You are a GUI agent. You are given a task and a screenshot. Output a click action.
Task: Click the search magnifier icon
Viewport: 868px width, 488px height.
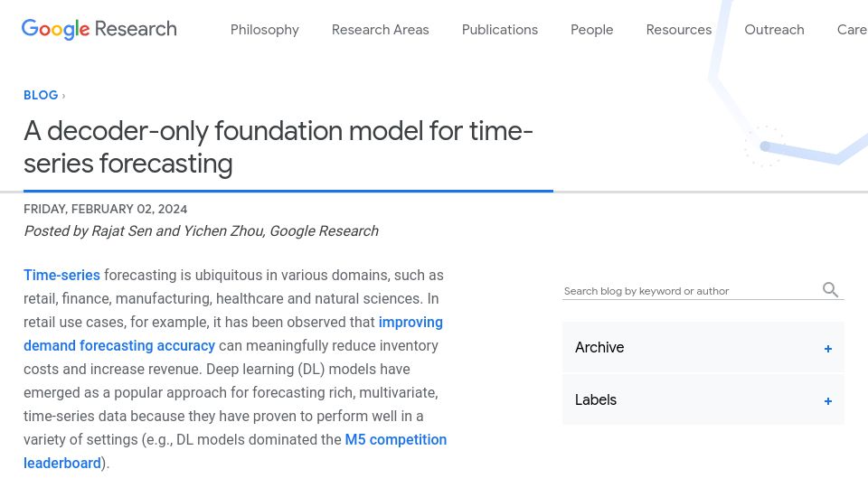point(830,289)
